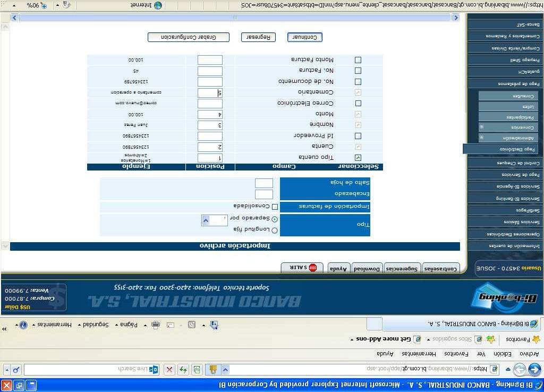Open the Seguridad dropdown menu

93,325
